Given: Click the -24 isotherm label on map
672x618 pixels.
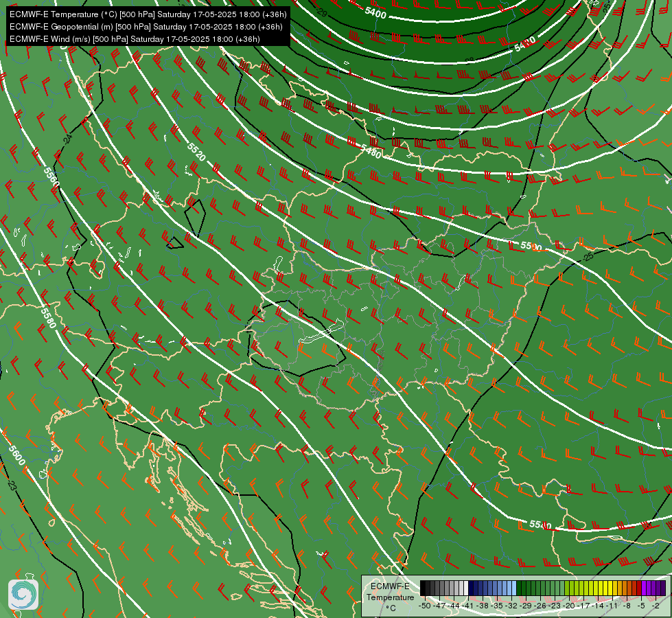Looking at the screenshot, I should tap(67, 139).
